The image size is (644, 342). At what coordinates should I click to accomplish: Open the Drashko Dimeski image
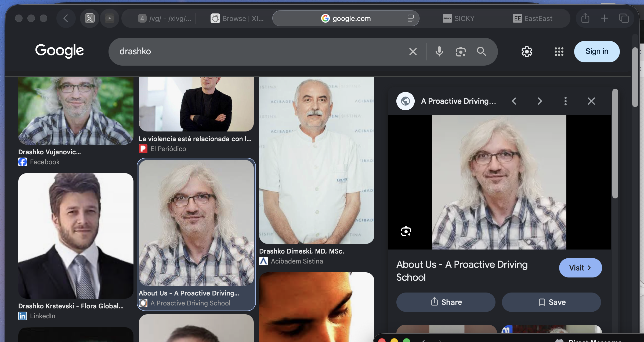pyautogui.click(x=317, y=160)
